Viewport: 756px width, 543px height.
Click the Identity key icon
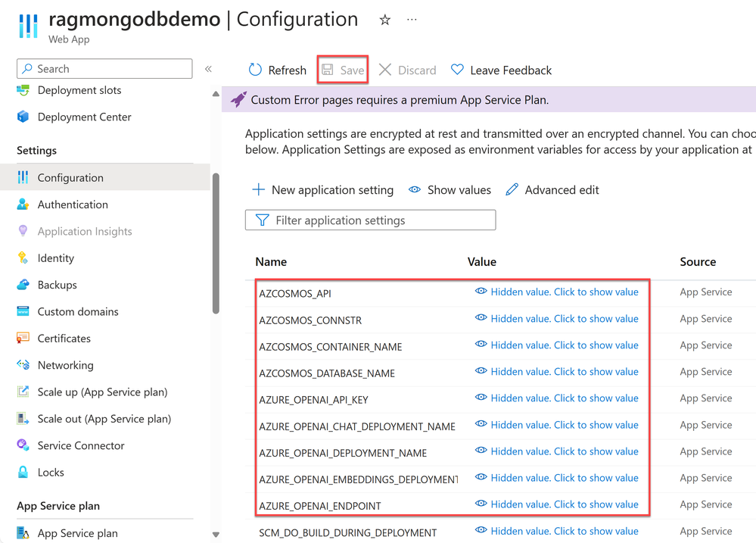(23, 257)
